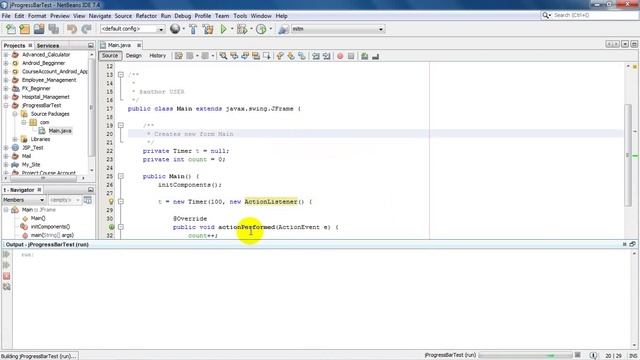This screenshot has height=360, width=640.
Task: Click the notifications icon in status bar
Action: (x=593, y=356)
